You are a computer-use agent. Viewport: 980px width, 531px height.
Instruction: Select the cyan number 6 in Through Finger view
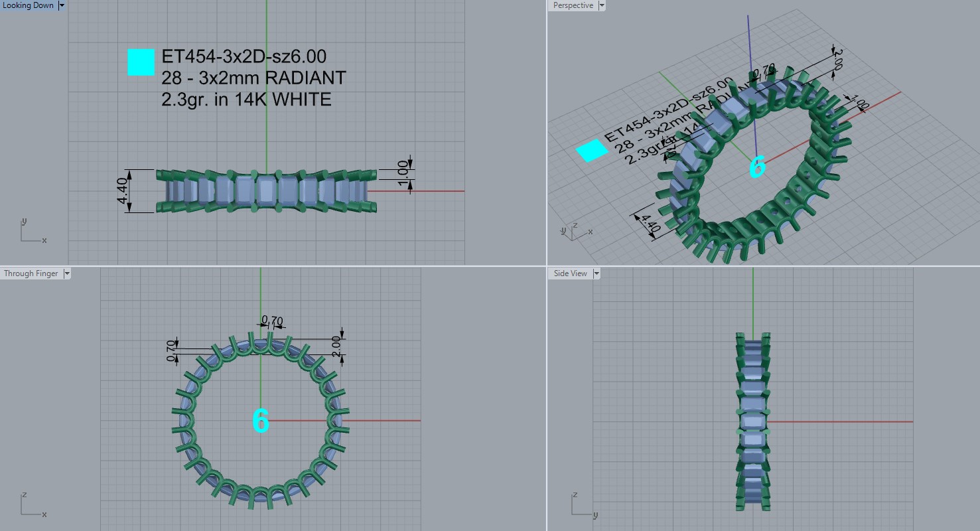261,421
